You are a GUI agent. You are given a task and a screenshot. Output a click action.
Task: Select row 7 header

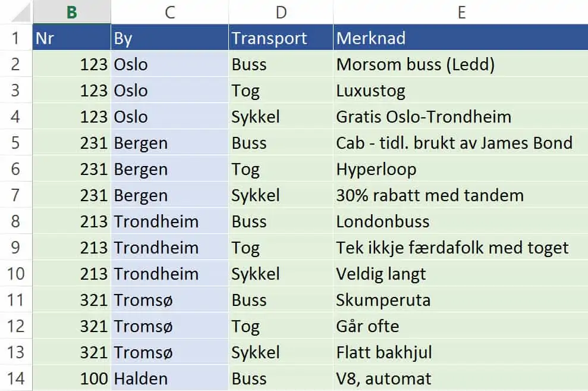[15, 195]
